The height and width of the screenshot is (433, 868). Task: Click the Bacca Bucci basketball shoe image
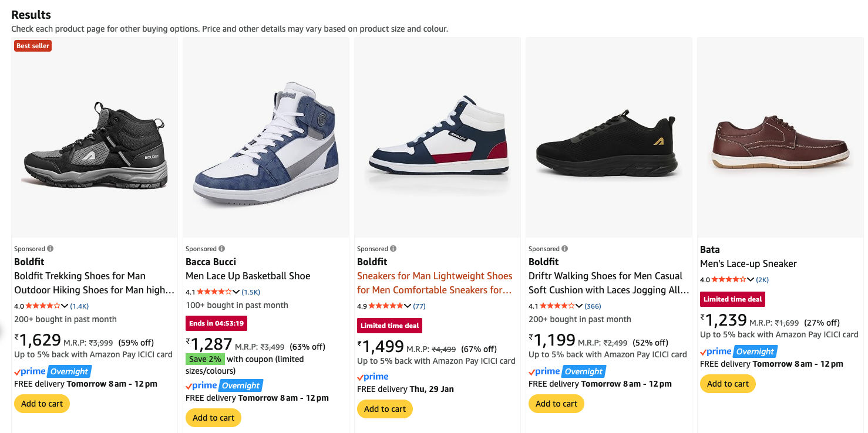pyautogui.click(x=265, y=138)
